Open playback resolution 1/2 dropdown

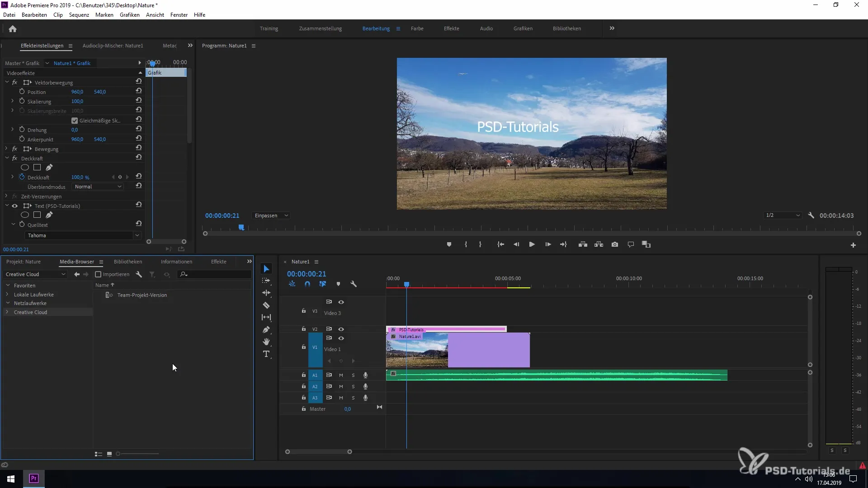(x=783, y=216)
